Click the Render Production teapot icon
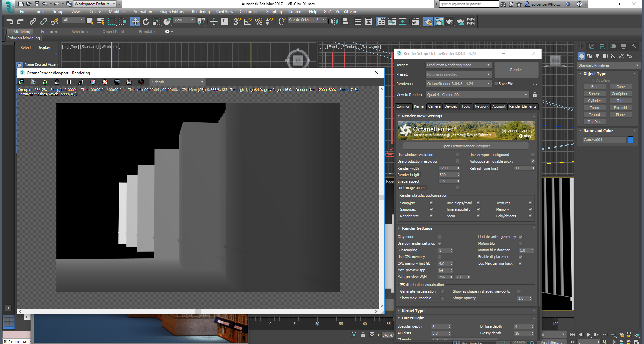 (x=449, y=22)
